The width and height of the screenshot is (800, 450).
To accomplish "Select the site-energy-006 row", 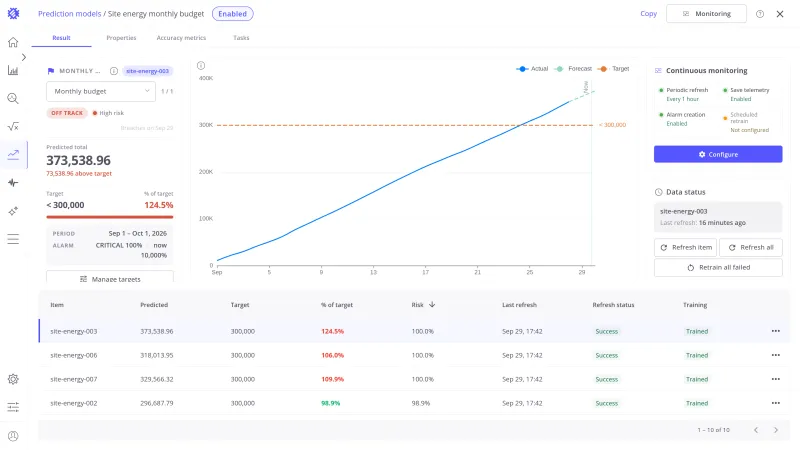I will 414,355.
